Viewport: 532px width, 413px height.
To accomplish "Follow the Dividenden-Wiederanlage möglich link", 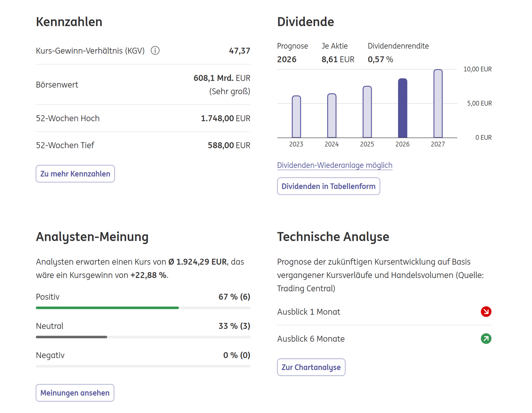I will click(x=335, y=165).
